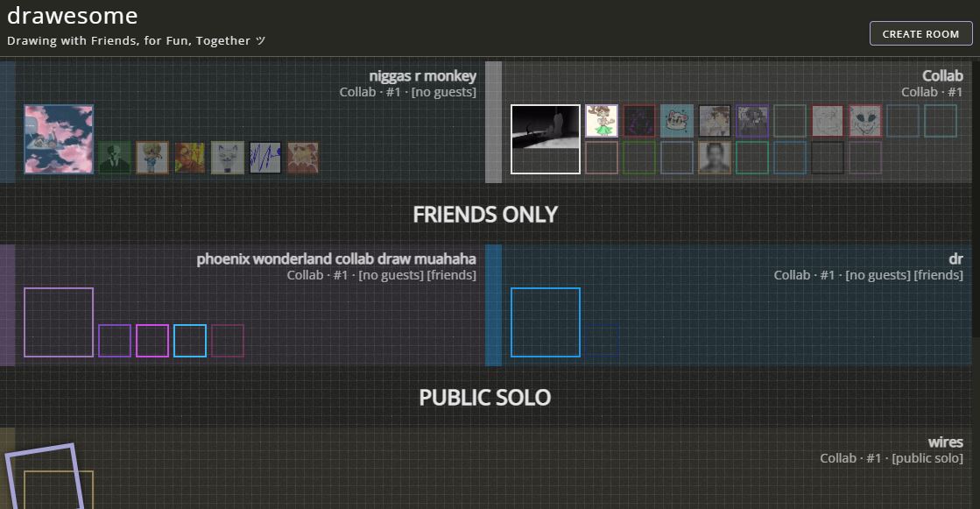Click the girl in green skirt avatar
This screenshot has width=980, height=509.
602,121
